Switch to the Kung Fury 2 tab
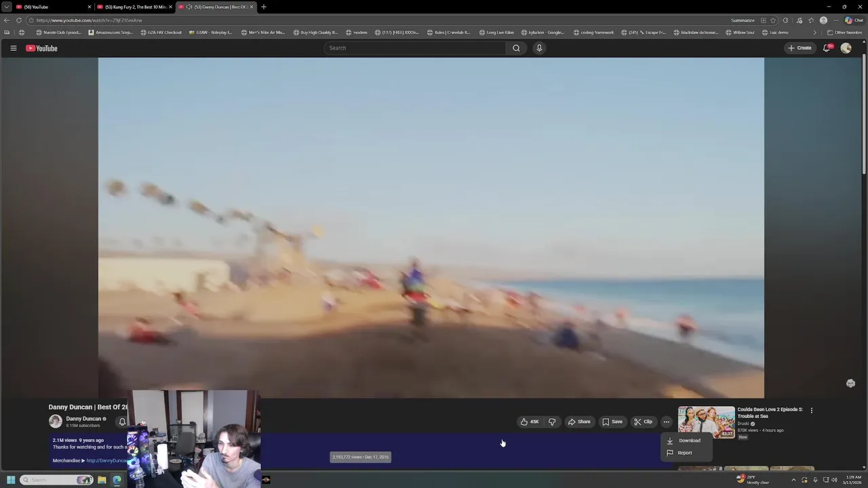This screenshot has width=868, height=488. [134, 7]
